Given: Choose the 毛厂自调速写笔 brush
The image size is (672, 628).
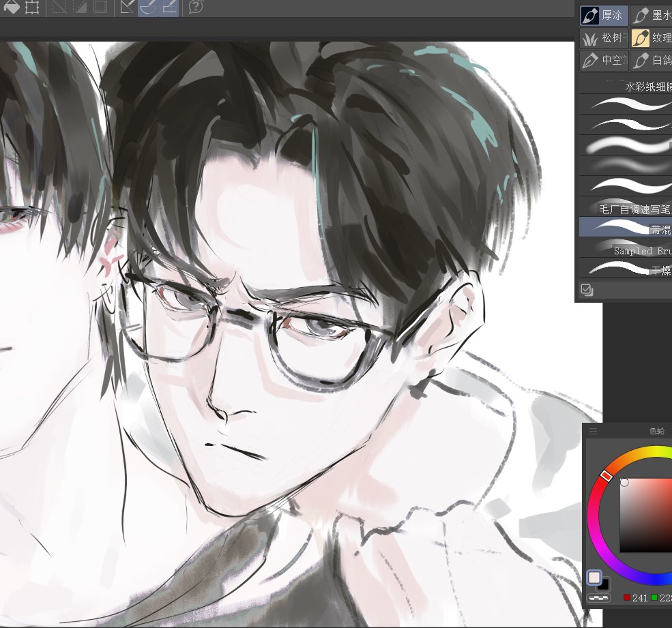Looking at the screenshot, I should coord(626,207).
